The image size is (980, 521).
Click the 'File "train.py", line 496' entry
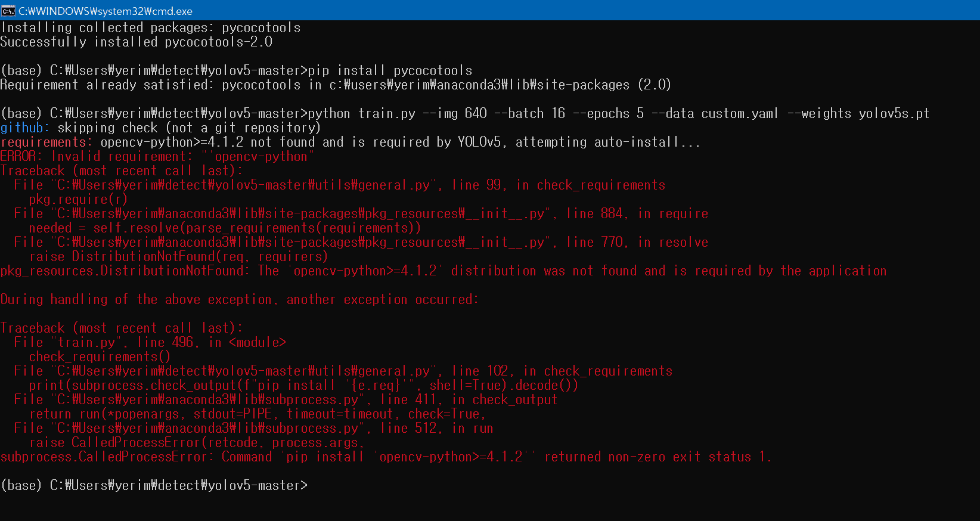pos(150,342)
